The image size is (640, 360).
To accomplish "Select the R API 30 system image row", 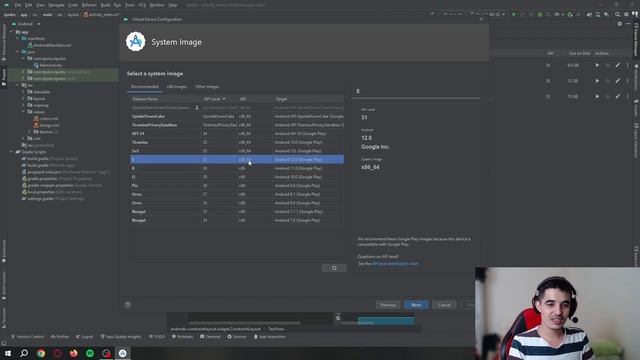I will pyautogui.click(x=237, y=168).
